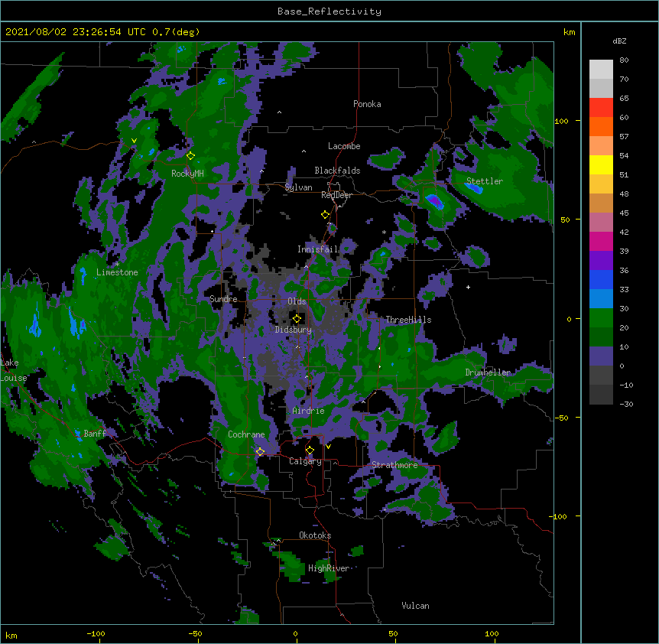Click the 80 value on dBZ scale
659x644 pixels.
(x=624, y=60)
